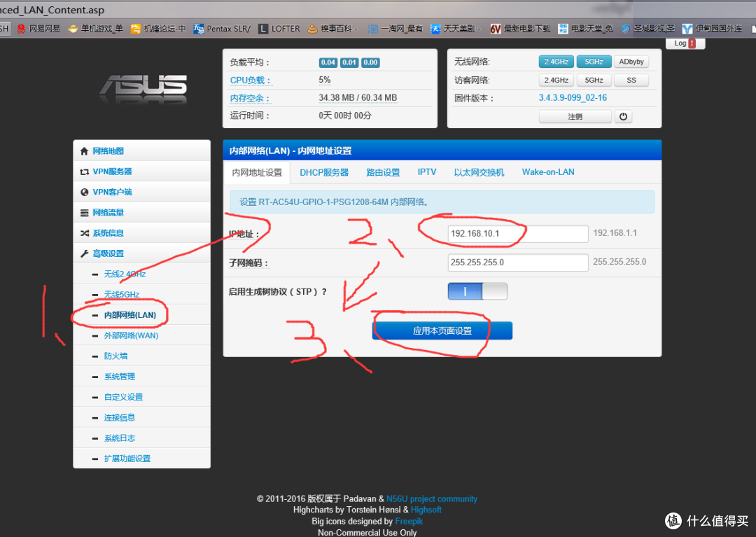Click the 应用本页面设置 apply button
756x537 pixels.
(442, 330)
